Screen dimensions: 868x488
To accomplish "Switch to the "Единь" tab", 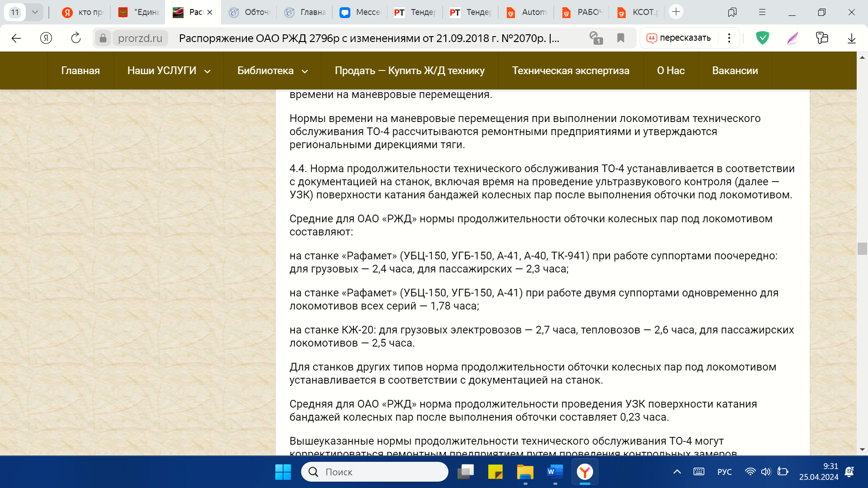I will click(x=138, y=12).
